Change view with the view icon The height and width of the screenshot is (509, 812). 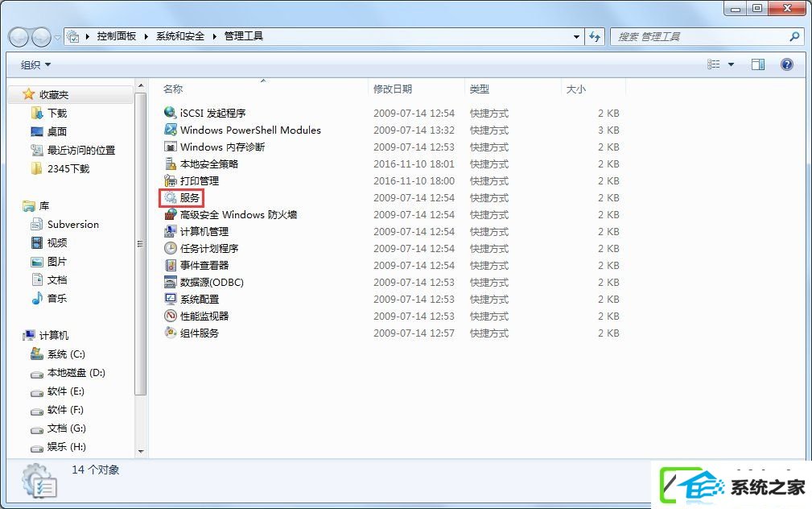coord(714,64)
